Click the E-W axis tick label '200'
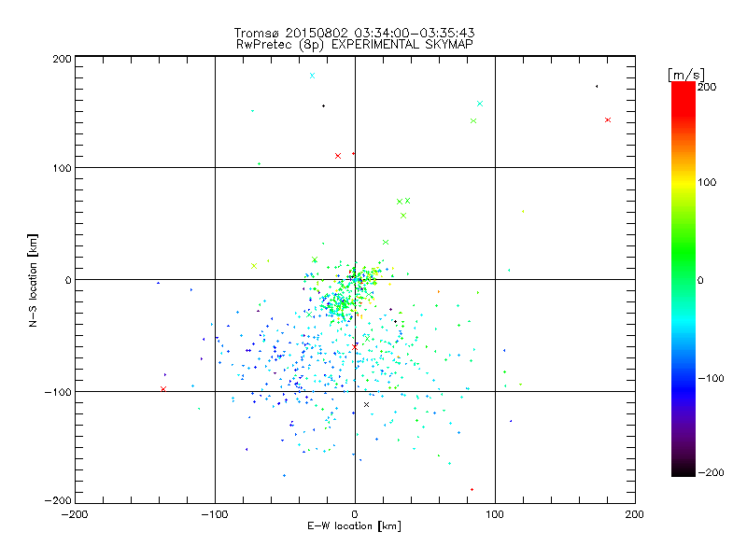The height and width of the screenshot is (560, 747). click(x=635, y=514)
